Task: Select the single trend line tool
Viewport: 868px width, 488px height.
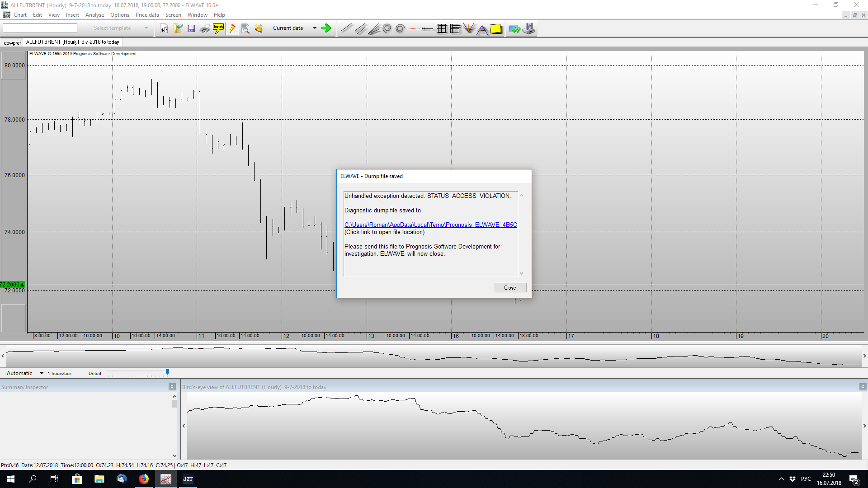Action: [346, 28]
